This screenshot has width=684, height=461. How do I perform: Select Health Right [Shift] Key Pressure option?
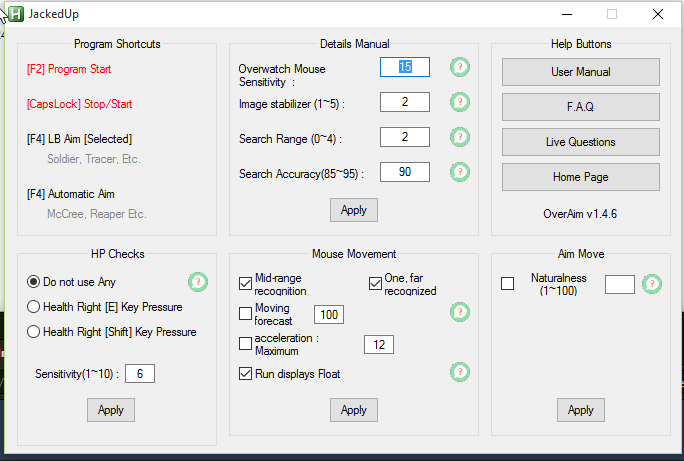click(34, 332)
